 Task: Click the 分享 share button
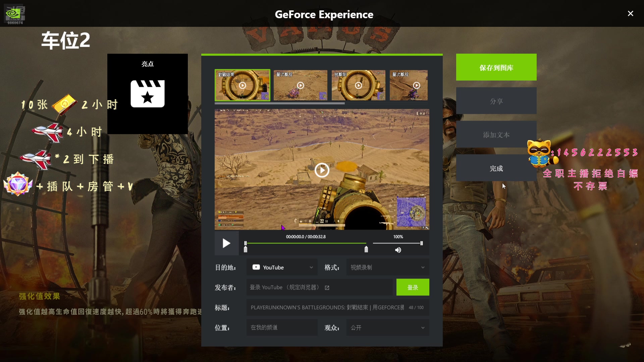click(x=496, y=101)
